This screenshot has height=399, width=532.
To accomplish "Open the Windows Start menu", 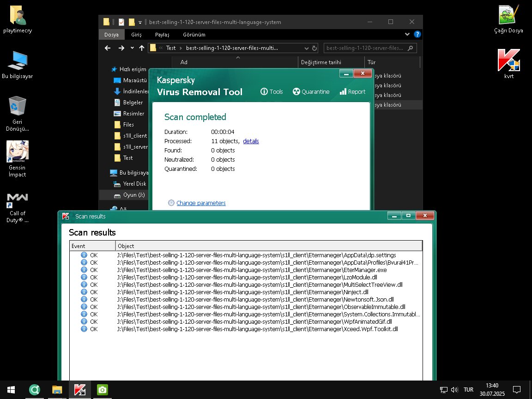I will 11,390.
